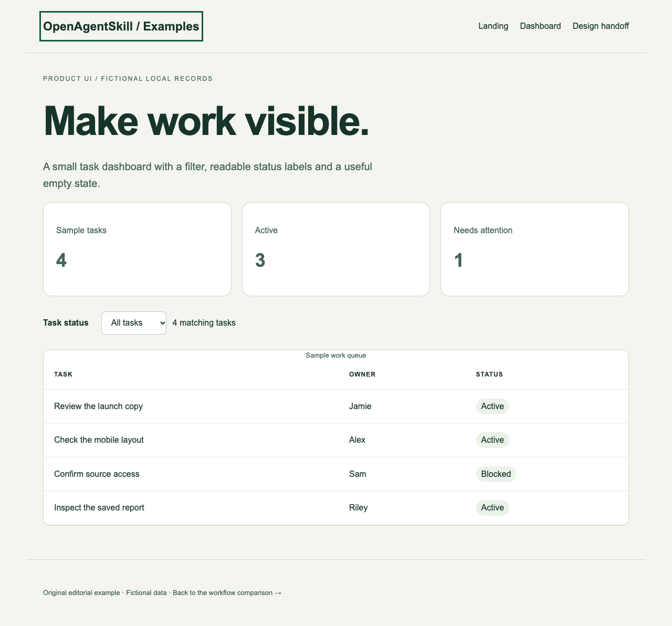
Task: Click the Blocked status badge
Action: tap(496, 474)
